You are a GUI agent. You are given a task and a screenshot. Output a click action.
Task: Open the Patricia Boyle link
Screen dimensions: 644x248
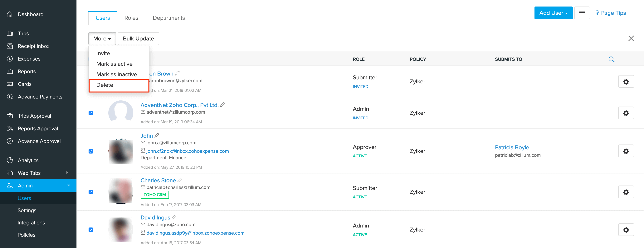click(x=512, y=147)
